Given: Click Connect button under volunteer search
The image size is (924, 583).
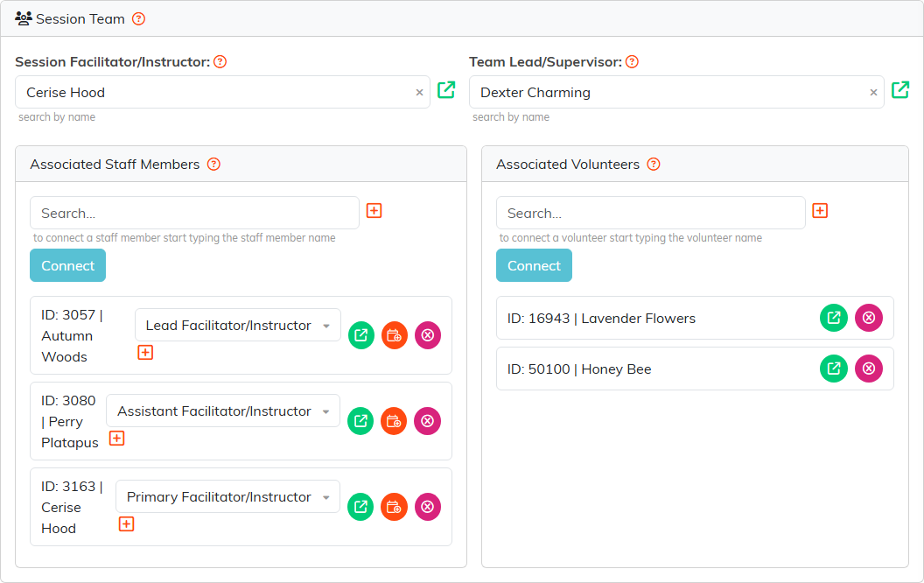Looking at the screenshot, I should point(534,265).
